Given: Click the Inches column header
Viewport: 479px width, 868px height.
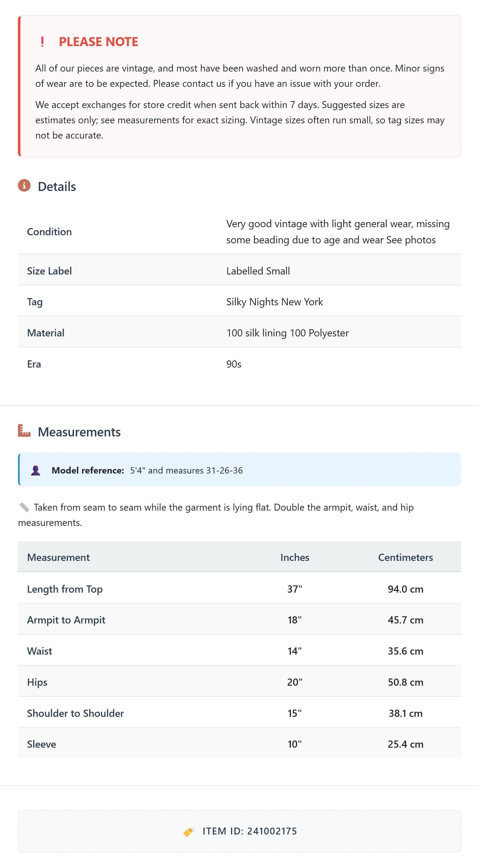Looking at the screenshot, I should point(295,557).
